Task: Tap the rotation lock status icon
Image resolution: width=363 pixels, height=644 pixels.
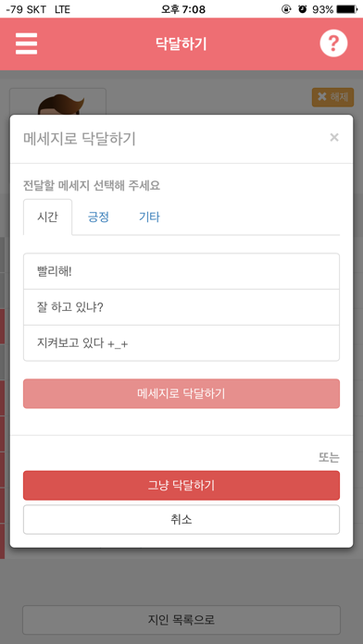Action: (x=286, y=9)
